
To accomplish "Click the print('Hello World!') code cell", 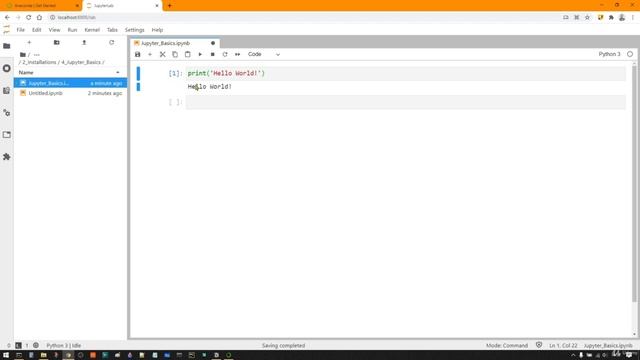I will tap(405, 73).
